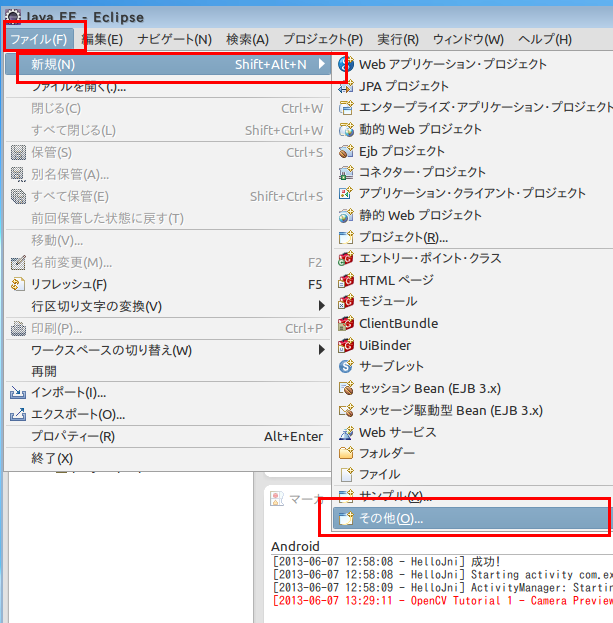Open the 実行(R) menu
The width and height of the screenshot is (613, 623).
pyautogui.click(x=398, y=39)
